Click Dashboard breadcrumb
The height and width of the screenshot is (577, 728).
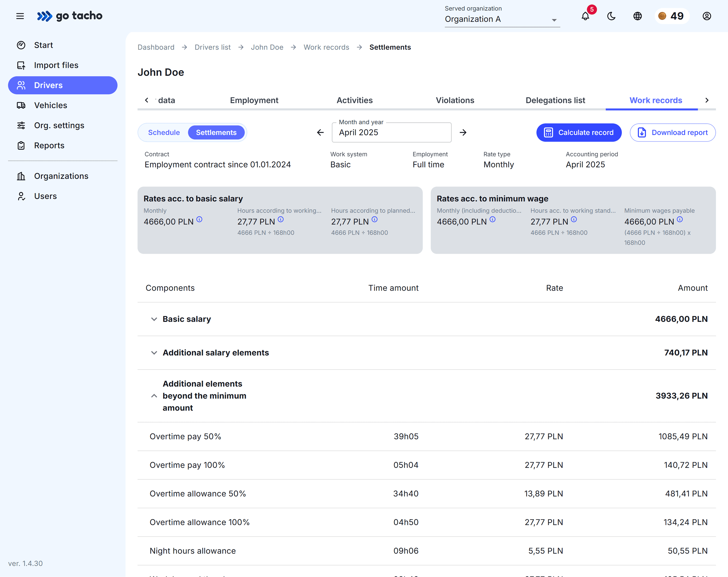pos(156,47)
